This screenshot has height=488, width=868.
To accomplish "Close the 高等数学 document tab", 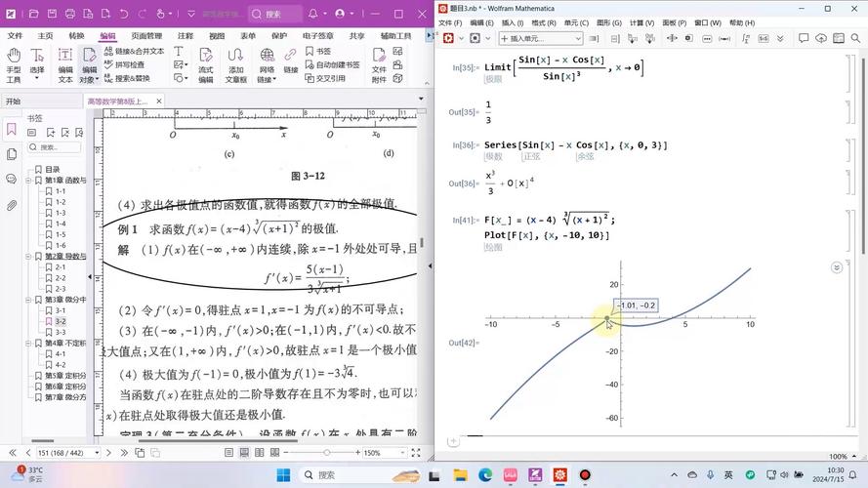I will [x=159, y=102].
